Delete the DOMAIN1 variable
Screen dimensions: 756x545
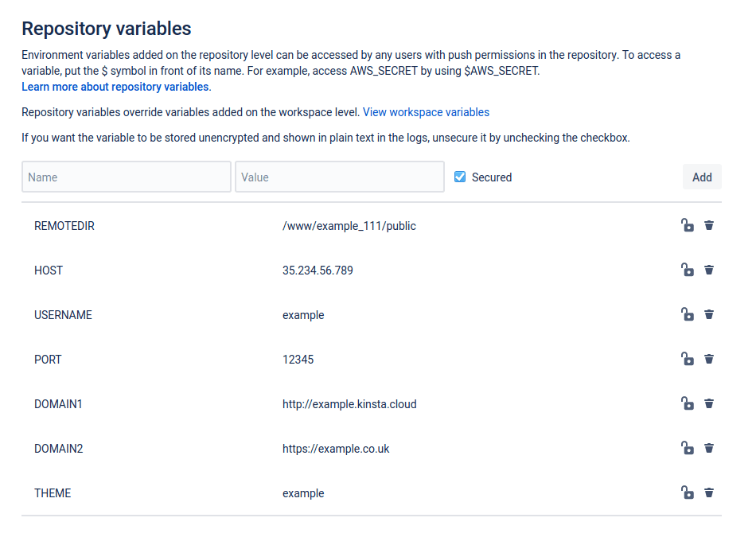[709, 403]
